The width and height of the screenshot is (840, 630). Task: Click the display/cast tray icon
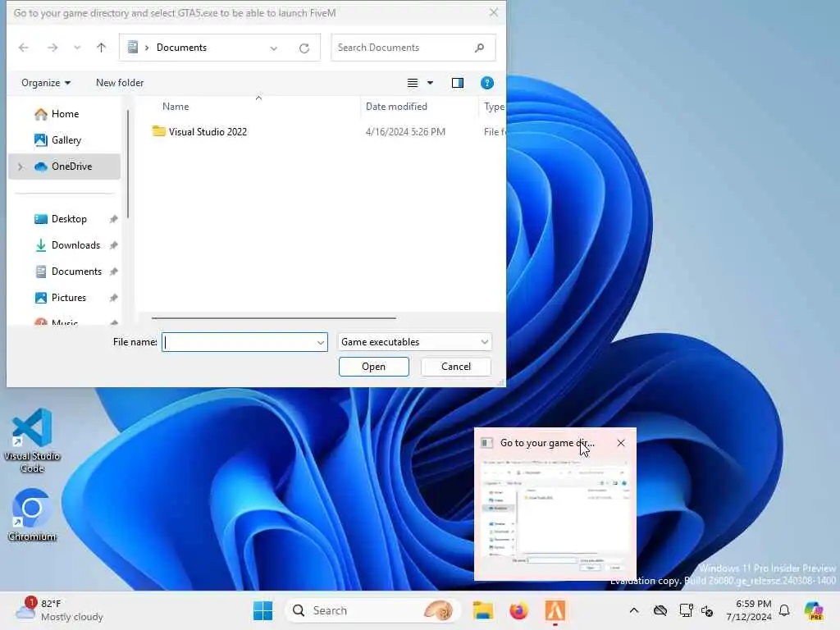point(685,610)
